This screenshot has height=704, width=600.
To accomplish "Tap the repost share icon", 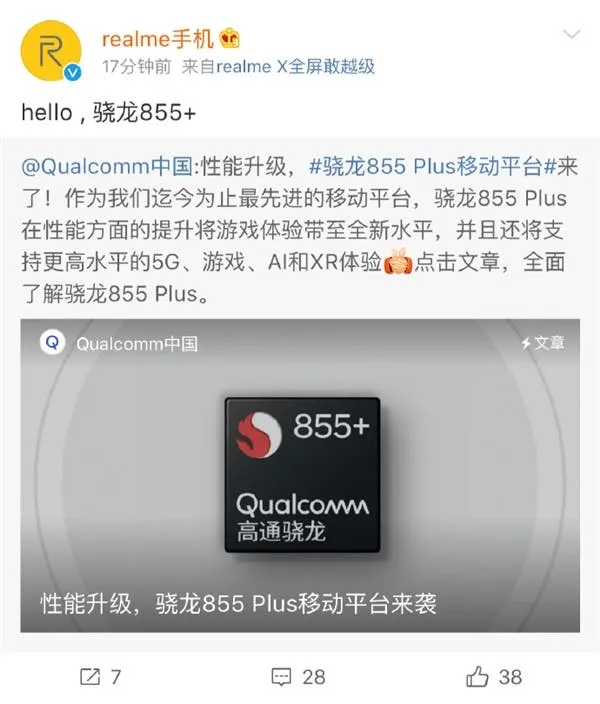I will point(90,677).
